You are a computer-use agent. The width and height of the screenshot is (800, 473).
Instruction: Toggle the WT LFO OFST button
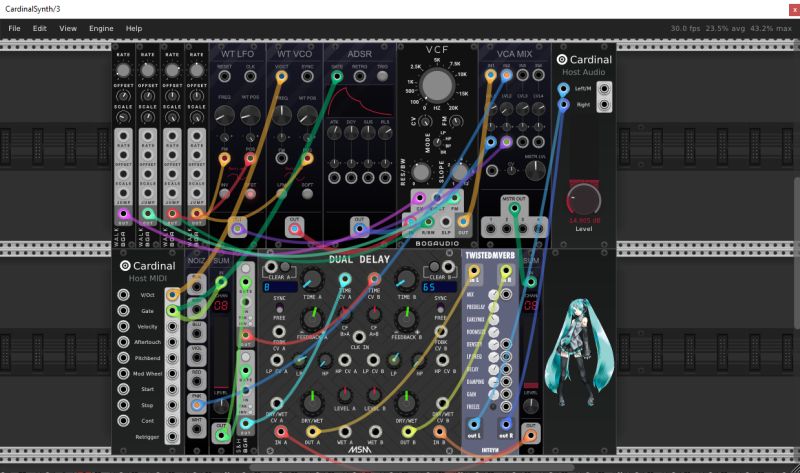click(x=250, y=194)
